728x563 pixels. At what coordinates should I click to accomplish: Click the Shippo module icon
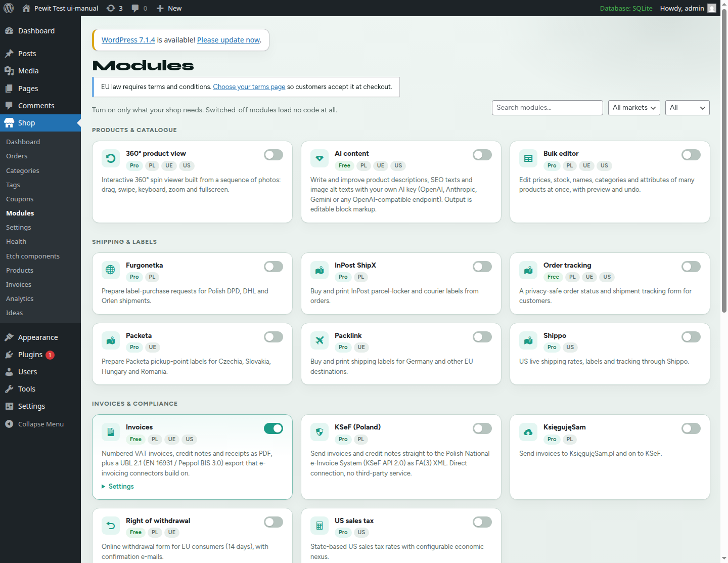528,340
